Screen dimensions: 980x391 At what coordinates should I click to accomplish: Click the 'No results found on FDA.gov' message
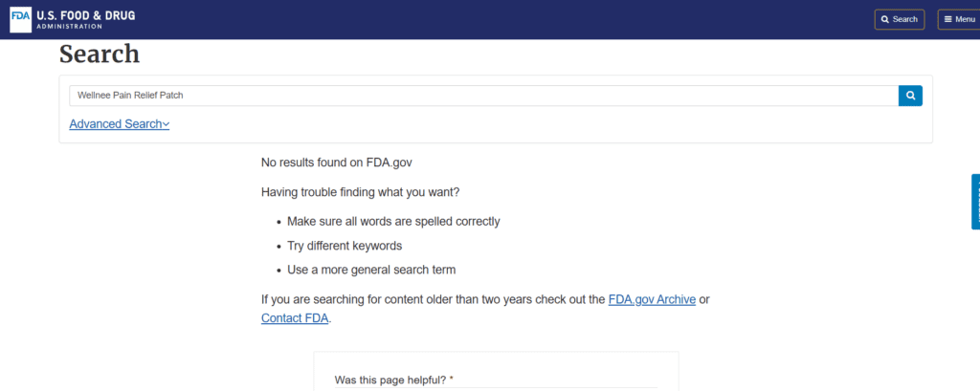(336, 163)
